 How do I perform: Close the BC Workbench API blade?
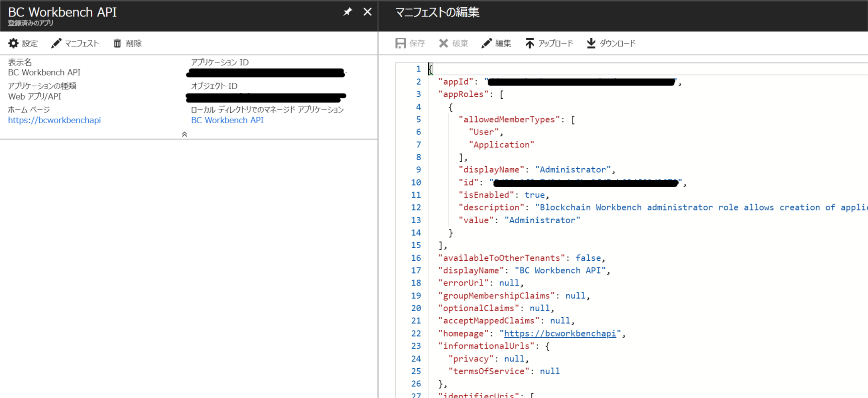367,12
